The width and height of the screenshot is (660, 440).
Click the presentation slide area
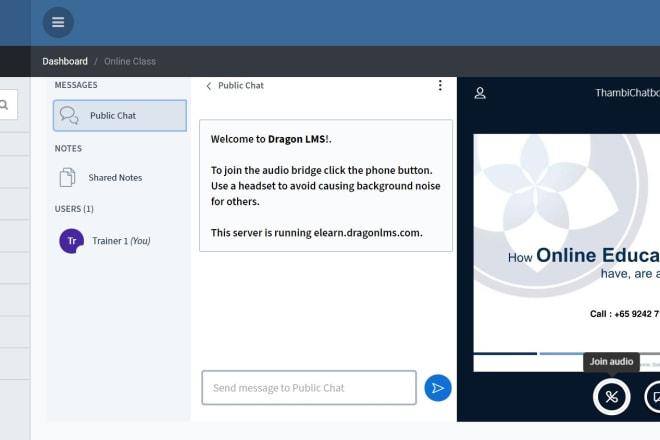coord(567,253)
